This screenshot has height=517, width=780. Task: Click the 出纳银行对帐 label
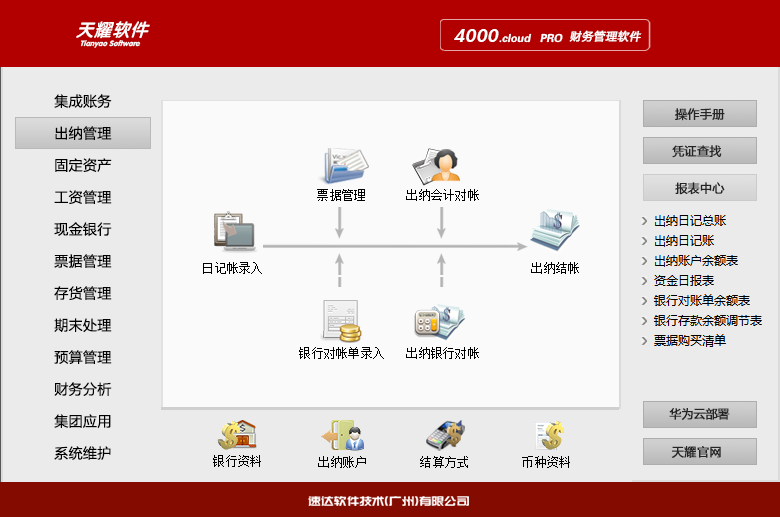click(442, 353)
